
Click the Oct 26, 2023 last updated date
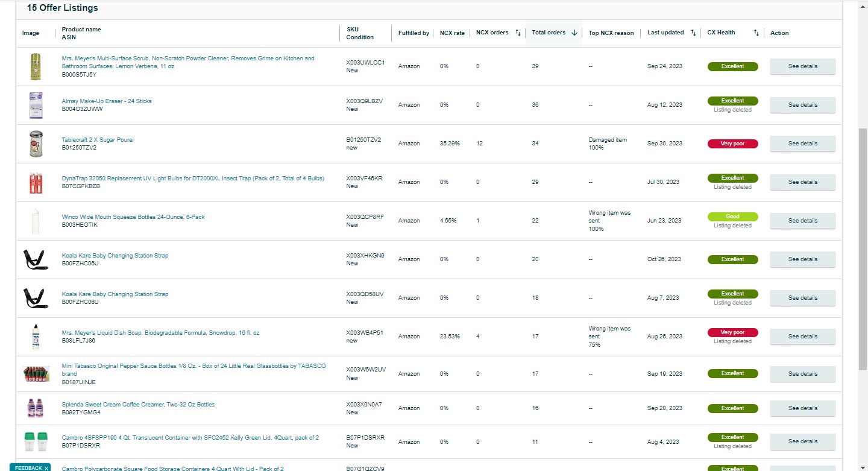(x=664, y=259)
